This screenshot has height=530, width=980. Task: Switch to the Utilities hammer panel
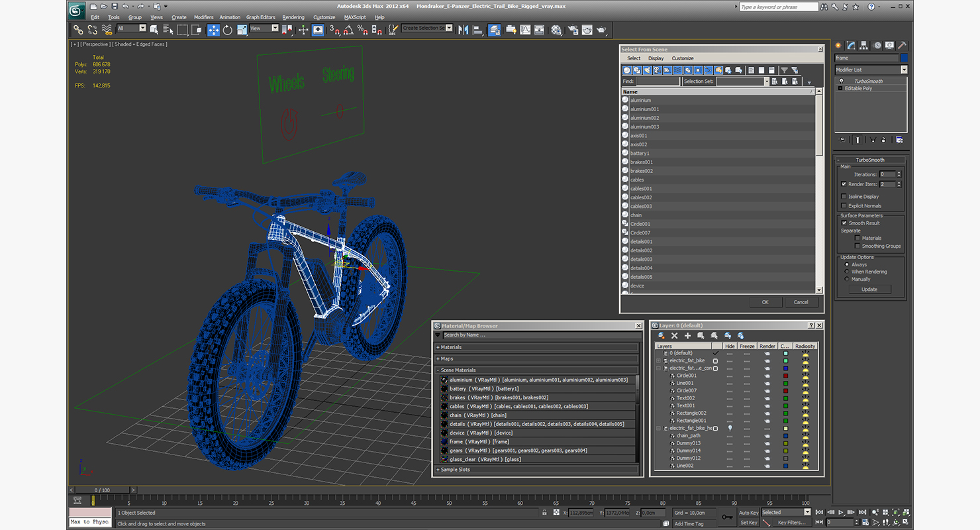902,45
